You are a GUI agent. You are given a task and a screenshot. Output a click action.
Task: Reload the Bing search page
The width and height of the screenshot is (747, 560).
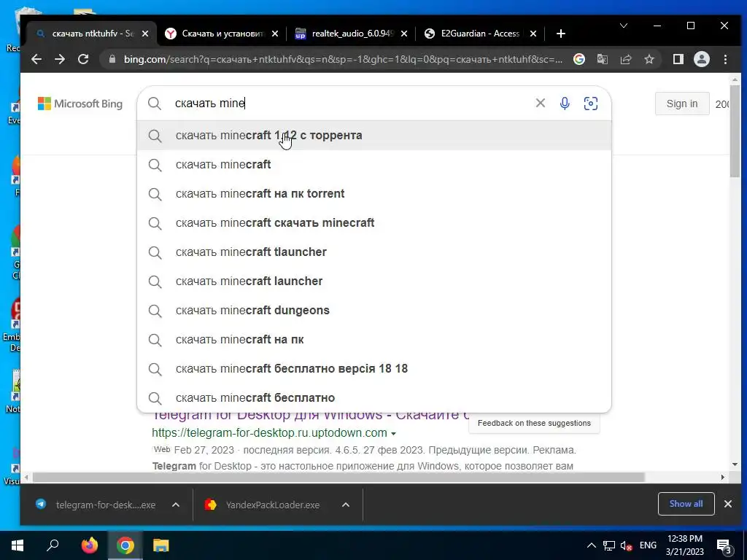pyautogui.click(x=83, y=59)
